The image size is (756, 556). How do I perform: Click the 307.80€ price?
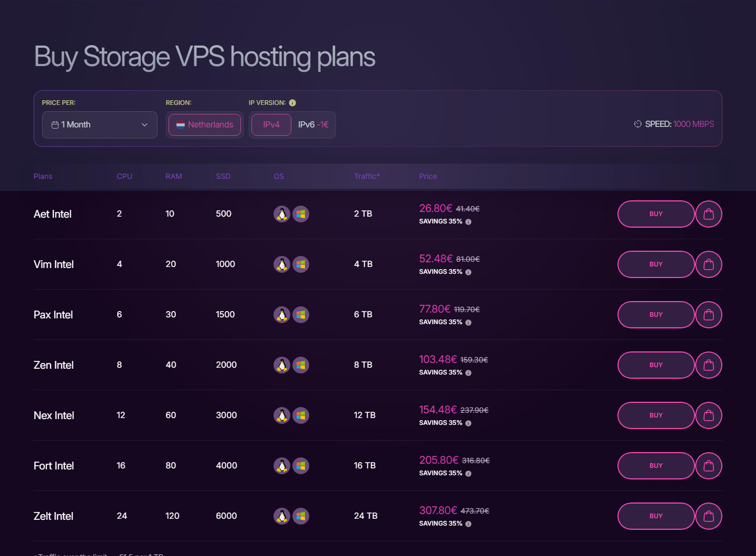point(438,510)
